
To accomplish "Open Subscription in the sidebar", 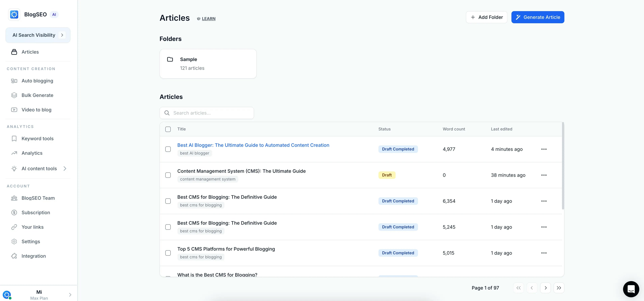I will [35, 213].
